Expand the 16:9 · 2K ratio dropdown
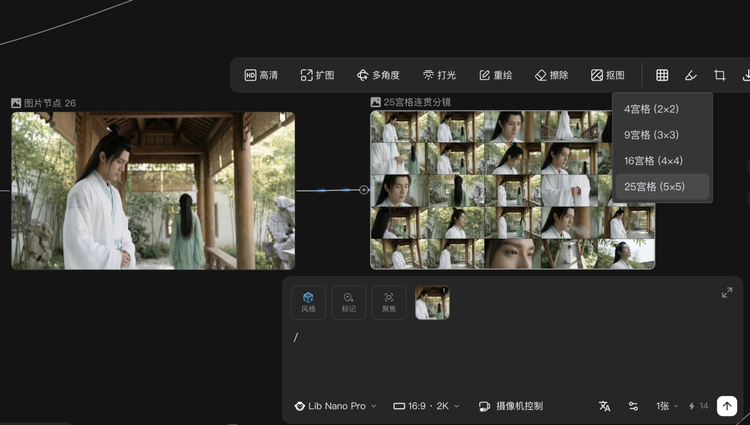Image resolution: width=750 pixels, height=425 pixels. click(x=426, y=406)
